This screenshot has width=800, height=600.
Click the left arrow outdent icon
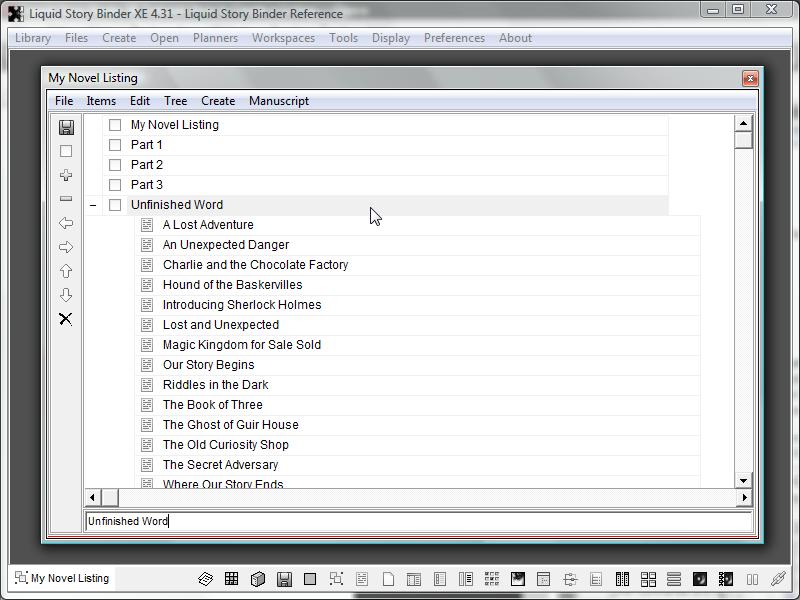(66, 223)
